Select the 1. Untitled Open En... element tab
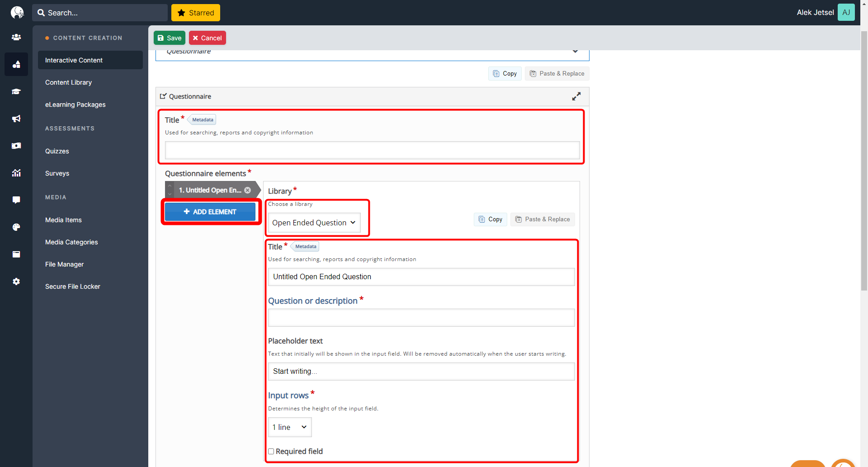 click(210, 190)
